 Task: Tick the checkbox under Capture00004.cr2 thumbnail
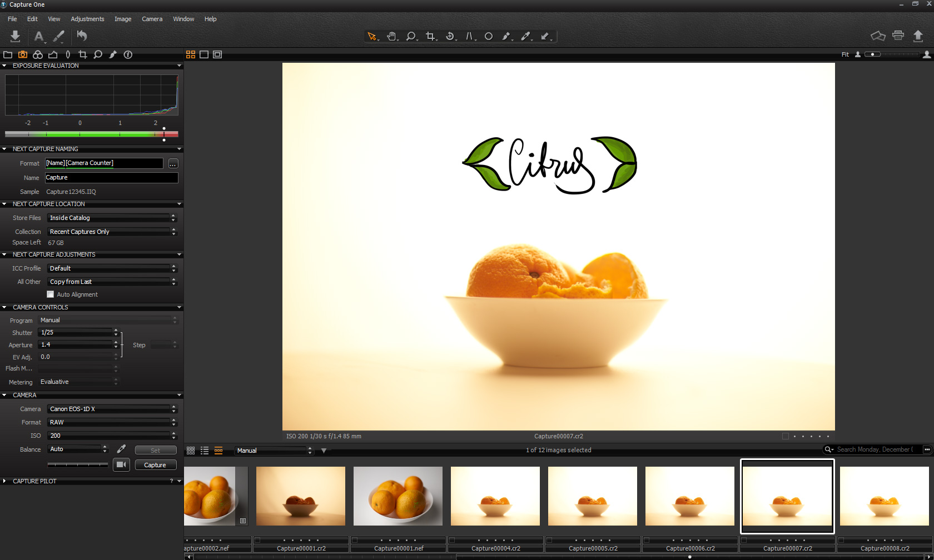click(x=452, y=540)
